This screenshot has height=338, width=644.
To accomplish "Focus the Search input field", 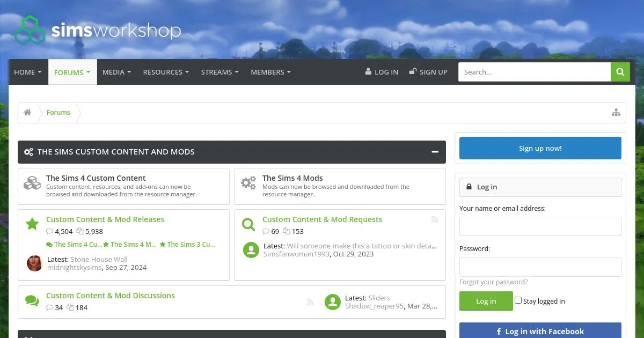I will pos(535,72).
